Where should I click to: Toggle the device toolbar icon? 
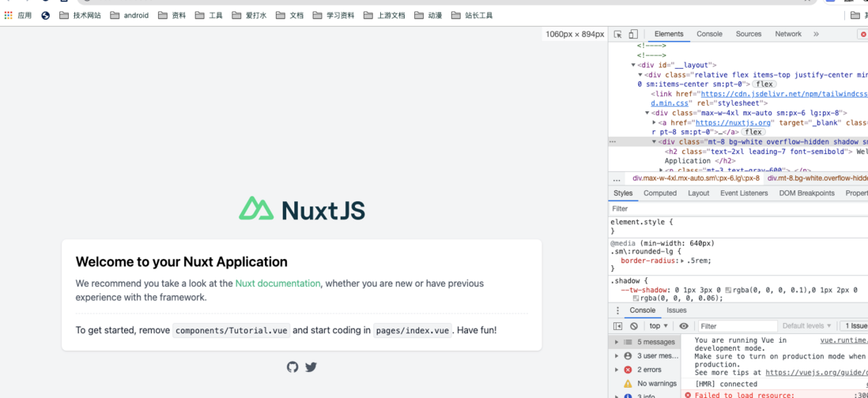click(633, 34)
